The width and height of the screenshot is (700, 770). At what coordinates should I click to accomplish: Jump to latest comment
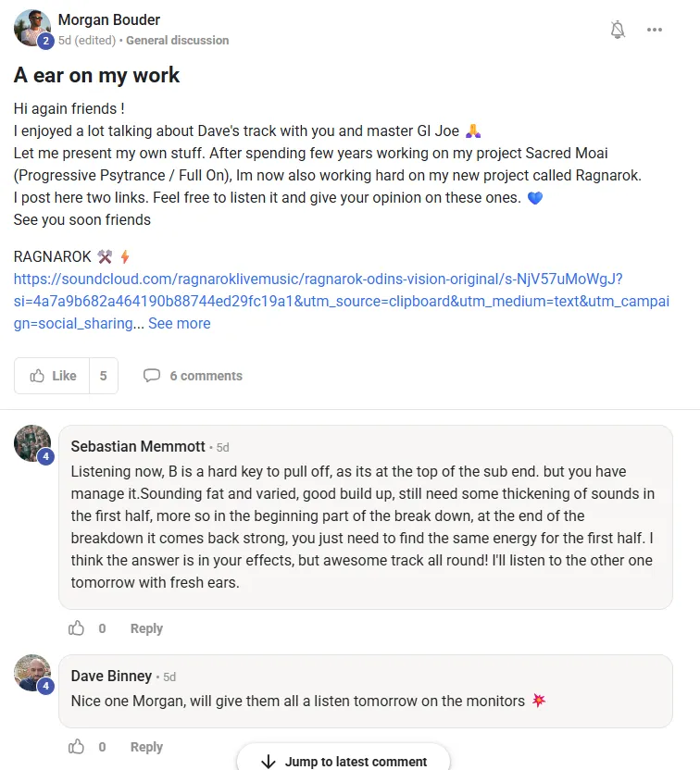344,761
